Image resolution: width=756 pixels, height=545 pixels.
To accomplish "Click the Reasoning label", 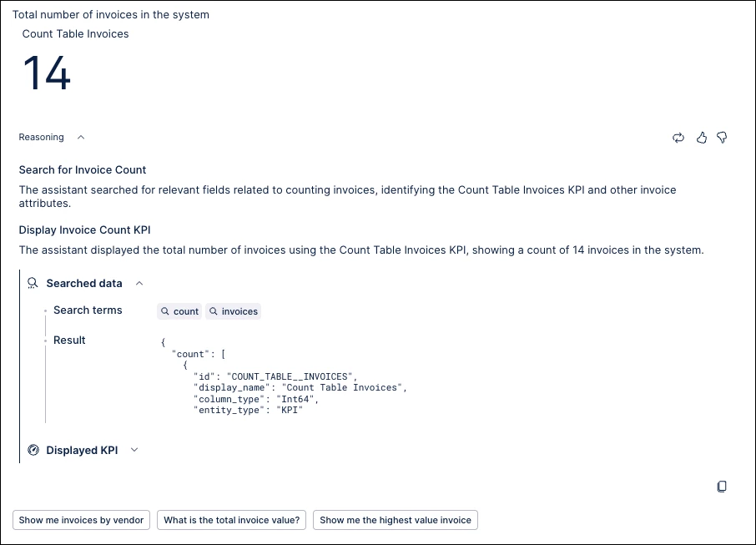I will (x=41, y=138).
